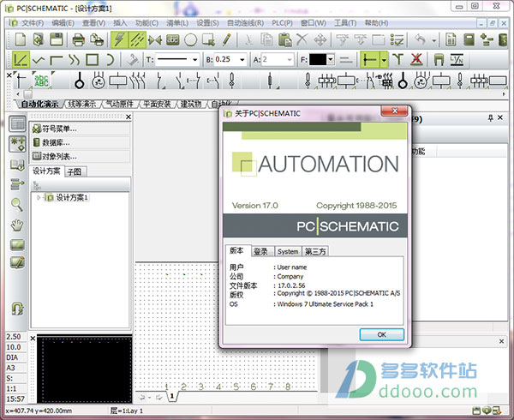The height and width of the screenshot is (420, 514).
Task: Switch to 自动化演示 pickmenu tab
Action: [x=39, y=105]
